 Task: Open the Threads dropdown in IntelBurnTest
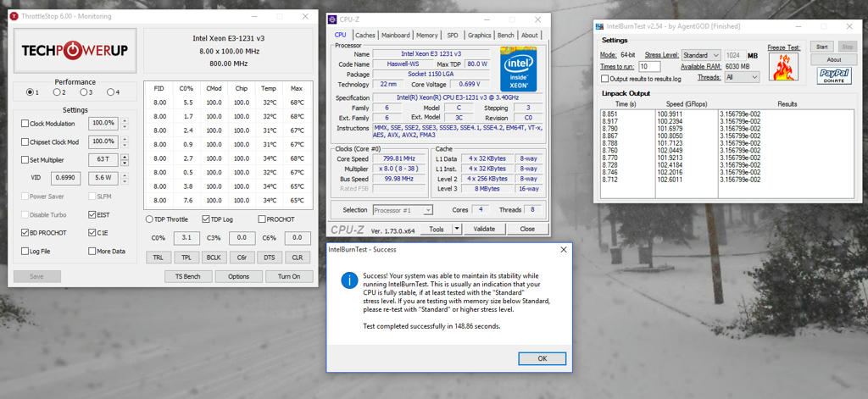click(742, 77)
